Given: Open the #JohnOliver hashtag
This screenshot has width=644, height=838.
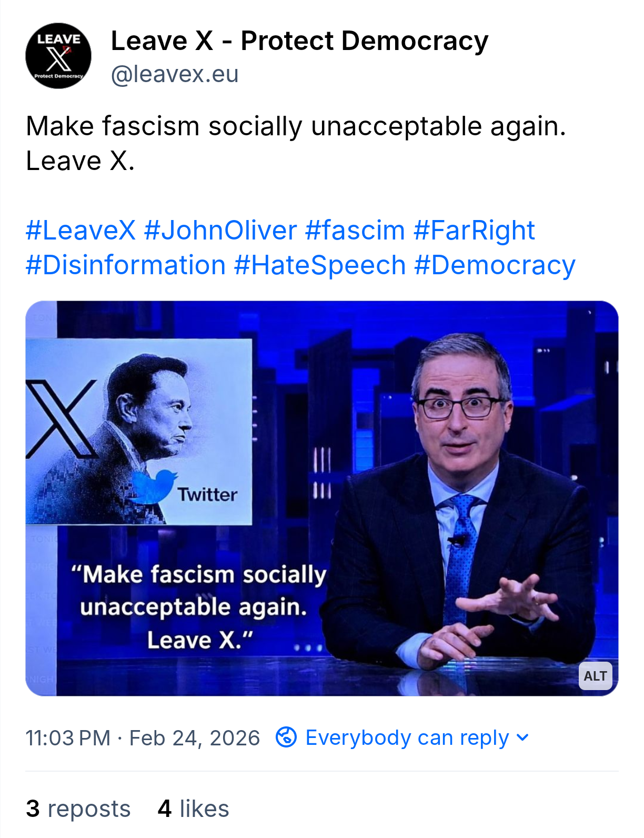Looking at the screenshot, I should coord(220,231).
